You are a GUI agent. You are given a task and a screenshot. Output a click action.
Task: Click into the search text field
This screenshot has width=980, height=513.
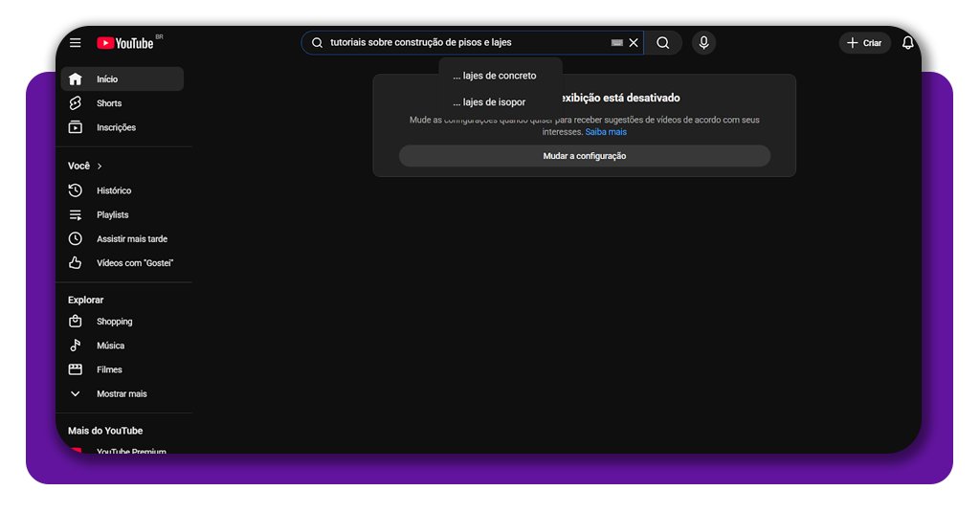tap(459, 43)
